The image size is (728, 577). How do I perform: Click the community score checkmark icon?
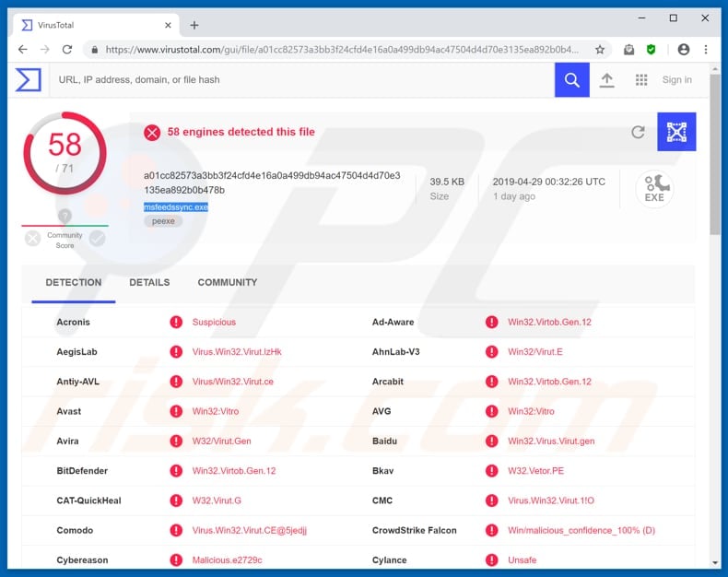97,239
